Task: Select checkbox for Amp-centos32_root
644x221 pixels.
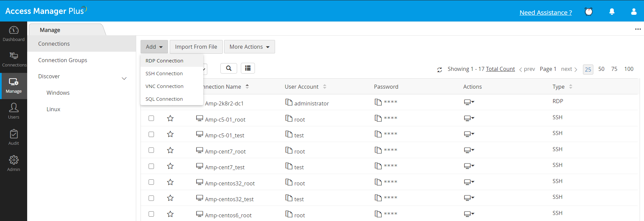Action: [151, 182]
